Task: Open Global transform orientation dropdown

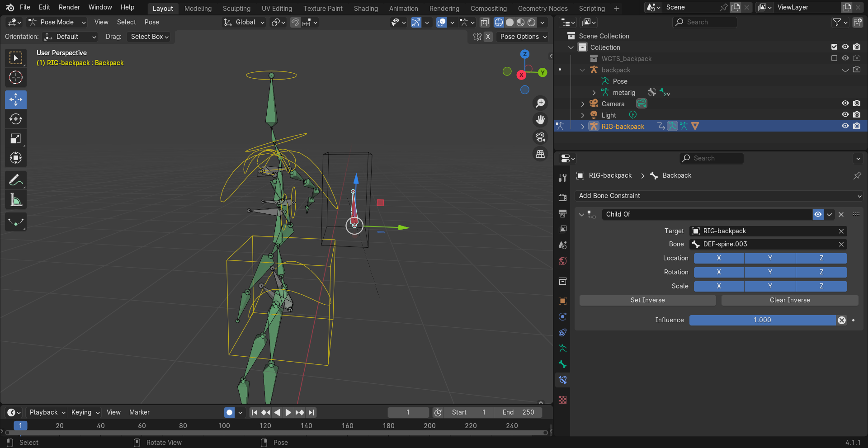Action: (x=244, y=22)
